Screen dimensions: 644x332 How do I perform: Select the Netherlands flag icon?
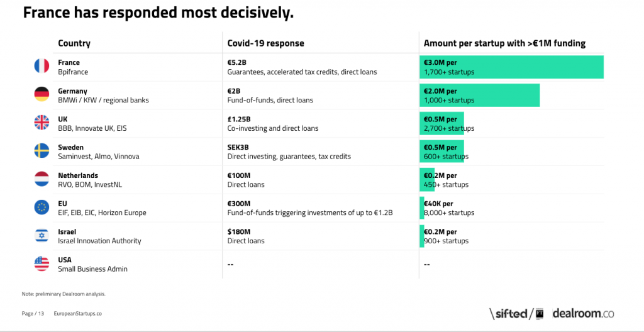coord(42,179)
